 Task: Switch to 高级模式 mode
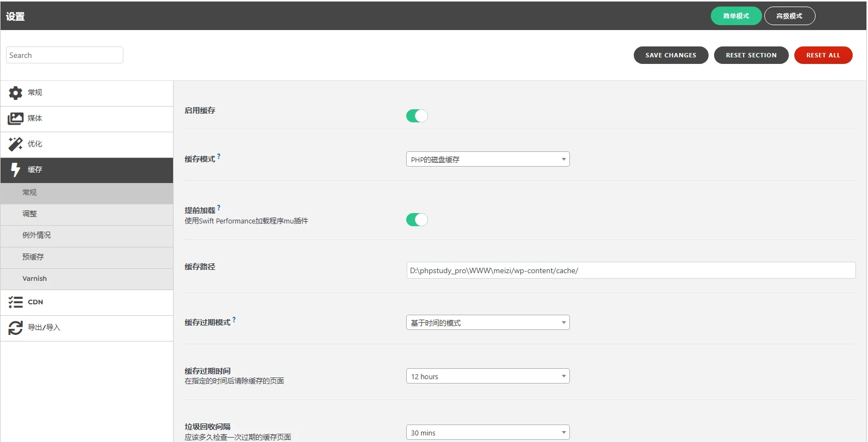tap(789, 16)
